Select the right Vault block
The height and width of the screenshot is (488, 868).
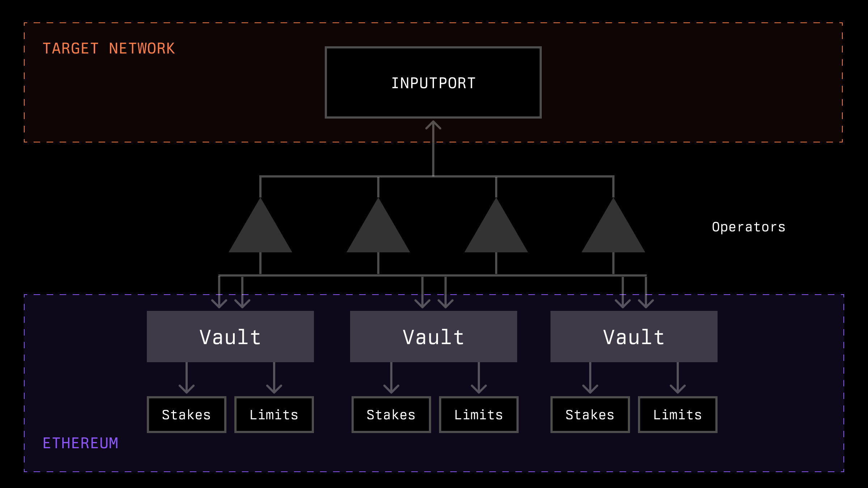pyautogui.click(x=634, y=337)
